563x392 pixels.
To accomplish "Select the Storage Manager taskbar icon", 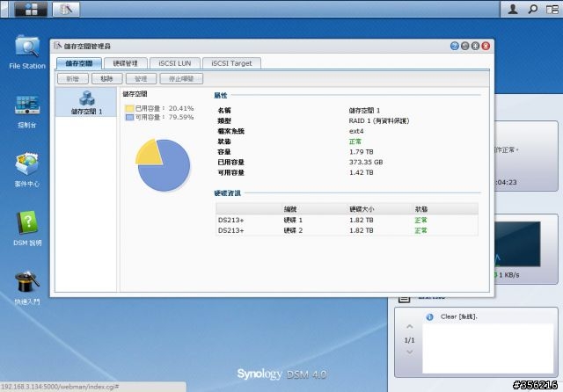I will 66,9.
